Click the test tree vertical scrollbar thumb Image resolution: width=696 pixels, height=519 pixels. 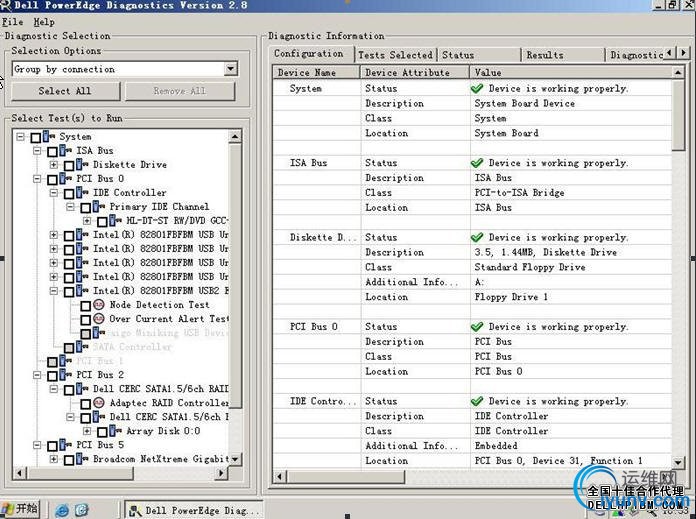click(236, 275)
